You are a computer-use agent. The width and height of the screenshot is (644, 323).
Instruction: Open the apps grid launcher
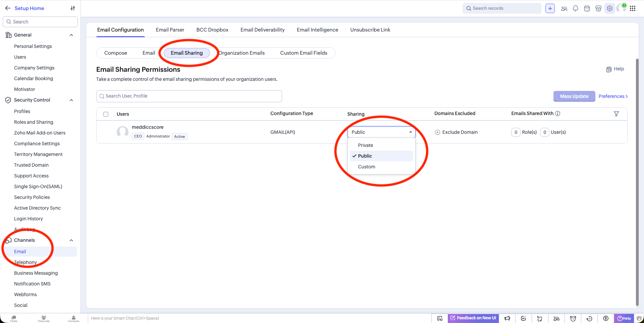click(x=633, y=8)
